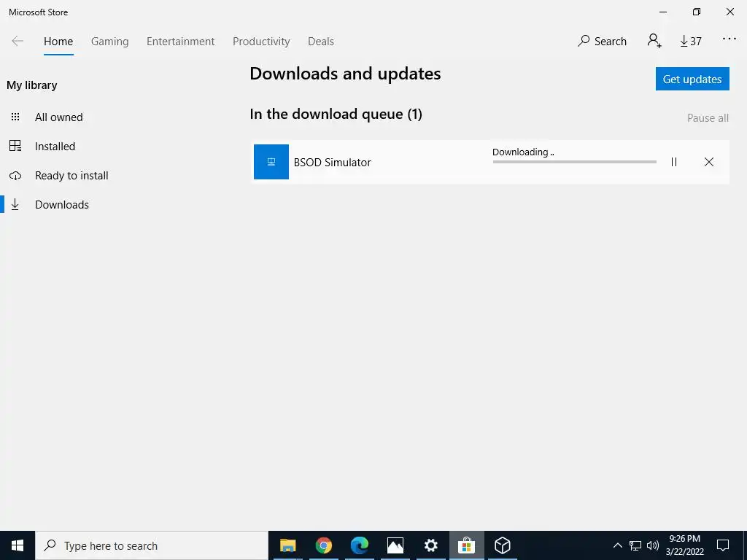Show Installed apps in library

click(55, 146)
